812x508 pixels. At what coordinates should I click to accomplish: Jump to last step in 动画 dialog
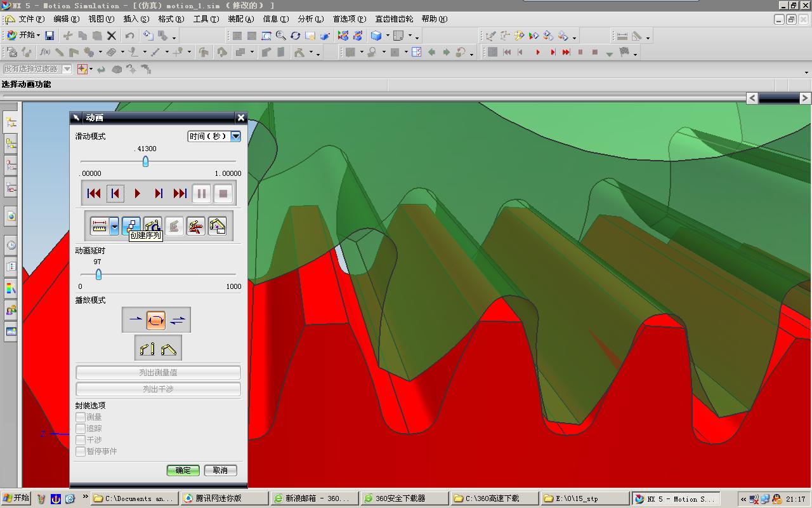(180, 194)
